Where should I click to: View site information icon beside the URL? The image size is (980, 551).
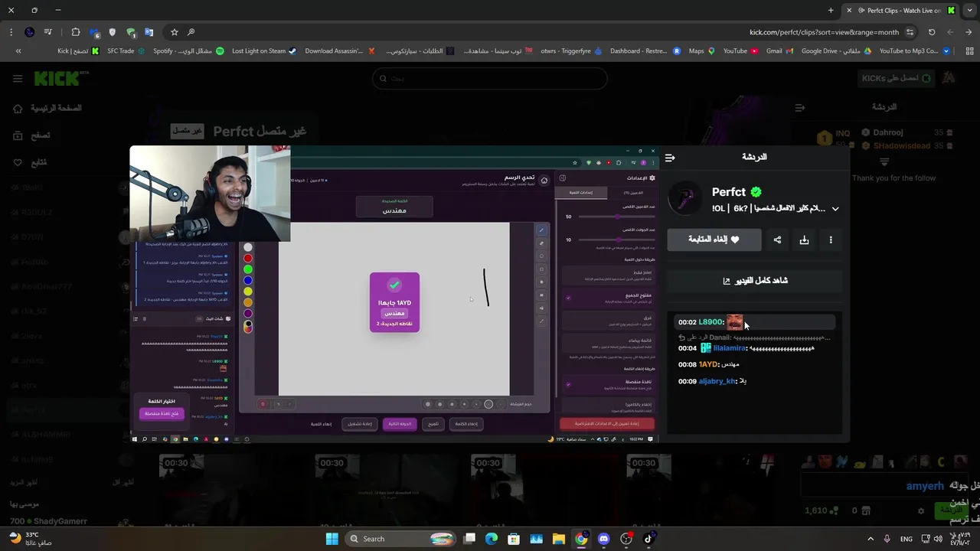(x=910, y=32)
